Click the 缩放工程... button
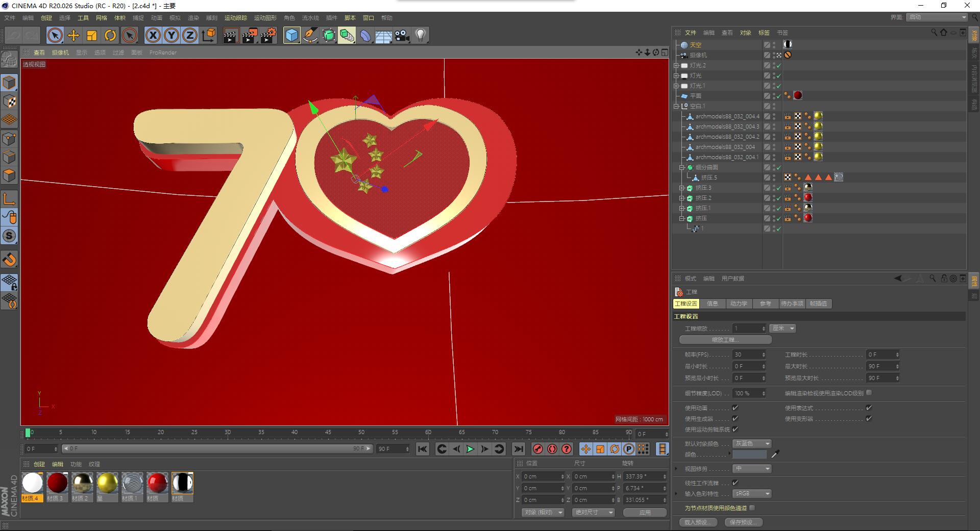Image resolution: width=980 pixels, height=531 pixels. tap(725, 340)
